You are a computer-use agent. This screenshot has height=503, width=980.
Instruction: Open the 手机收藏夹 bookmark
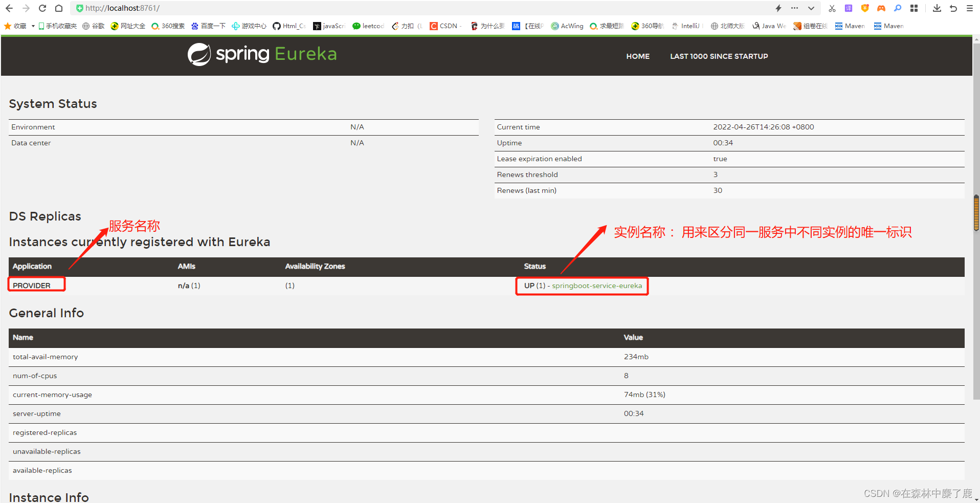point(57,26)
